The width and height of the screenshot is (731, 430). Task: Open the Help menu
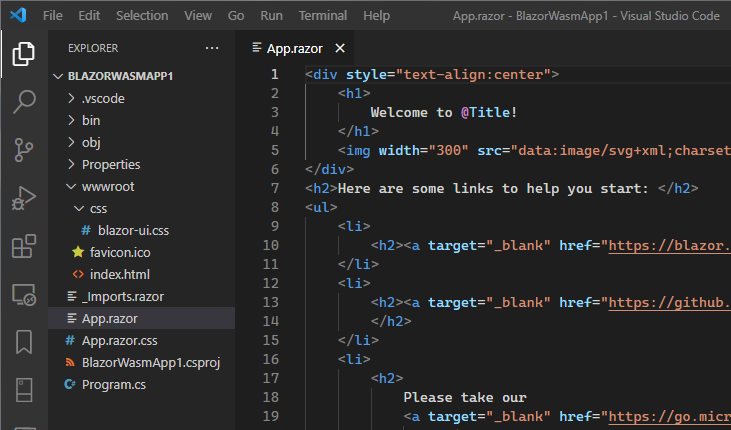pos(376,15)
